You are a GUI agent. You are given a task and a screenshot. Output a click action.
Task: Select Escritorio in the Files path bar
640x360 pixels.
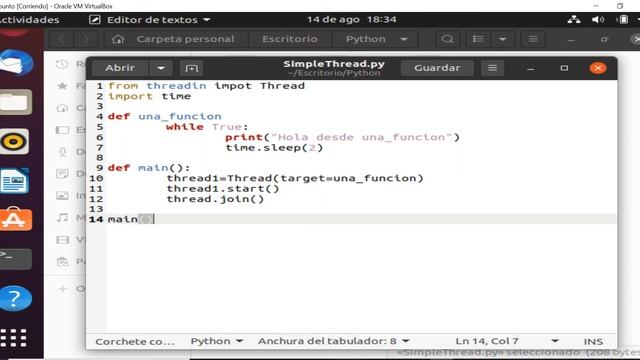pyautogui.click(x=290, y=39)
